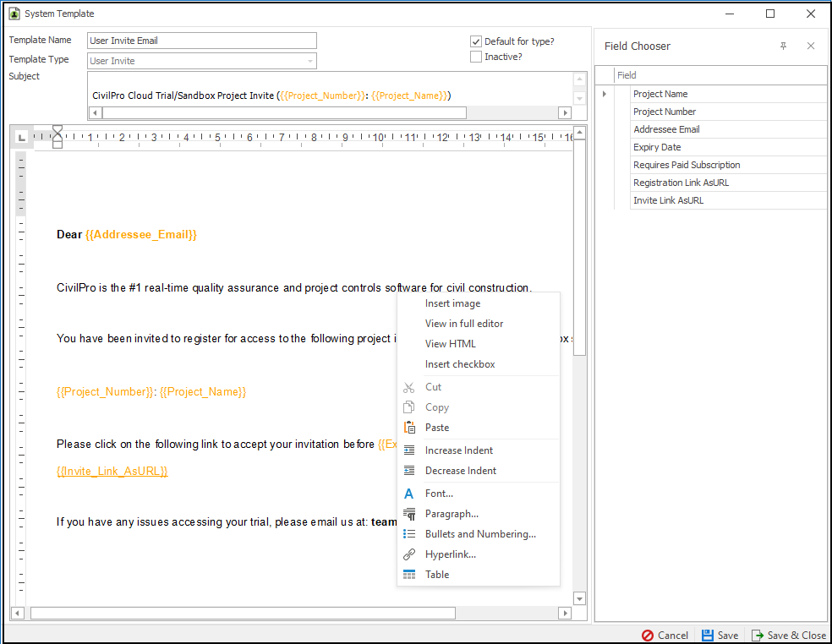Click the Paste clipboard icon in context menu
The height and width of the screenshot is (644, 832).
click(409, 428)
